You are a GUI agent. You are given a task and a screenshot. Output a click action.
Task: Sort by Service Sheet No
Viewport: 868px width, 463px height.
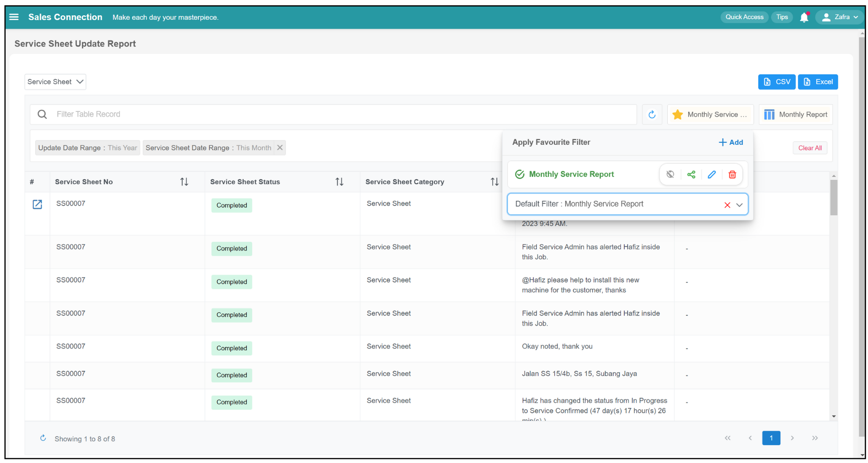click(x=184, y=182)
